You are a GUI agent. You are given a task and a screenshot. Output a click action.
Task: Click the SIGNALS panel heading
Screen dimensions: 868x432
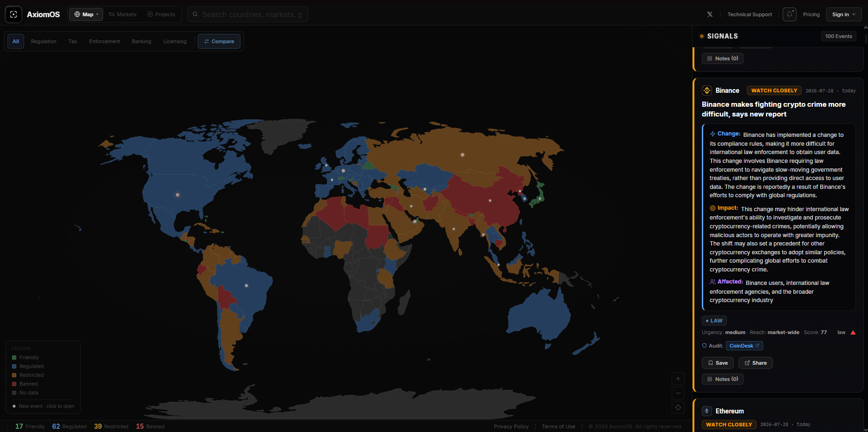[x=722, y=36]
